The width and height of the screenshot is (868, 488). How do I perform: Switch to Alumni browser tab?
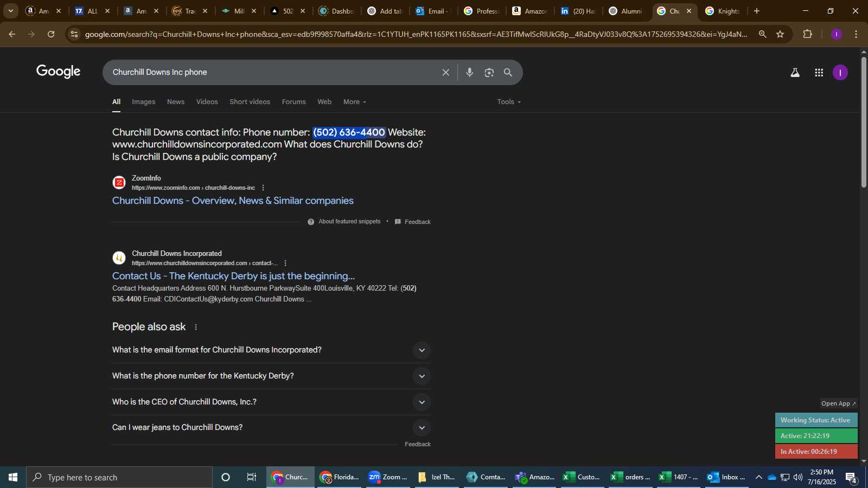coord(626,11)
